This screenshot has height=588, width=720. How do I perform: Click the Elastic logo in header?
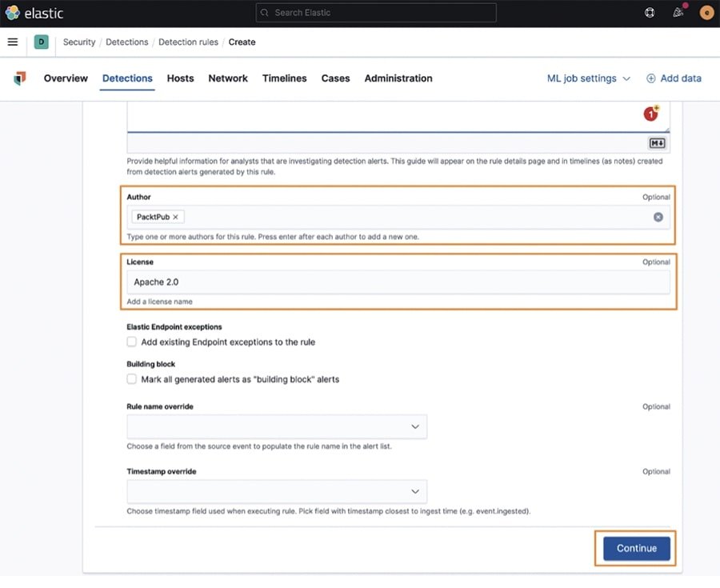(34, 13)
